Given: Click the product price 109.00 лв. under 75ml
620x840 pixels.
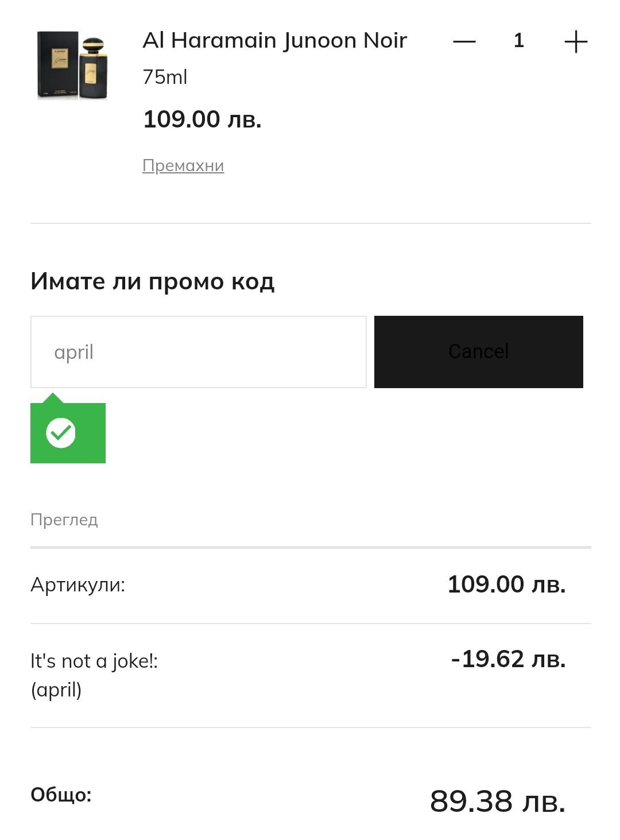Looking at the screenshot, I should (202, 119).
